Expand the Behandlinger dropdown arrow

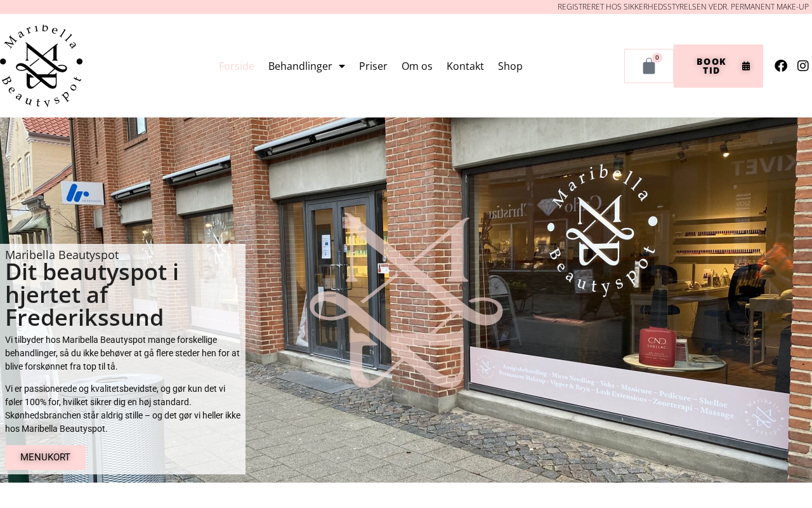click(342, 66)
